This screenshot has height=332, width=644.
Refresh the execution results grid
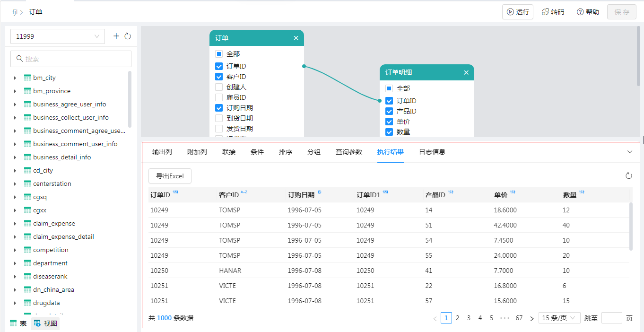coord(629,176)
